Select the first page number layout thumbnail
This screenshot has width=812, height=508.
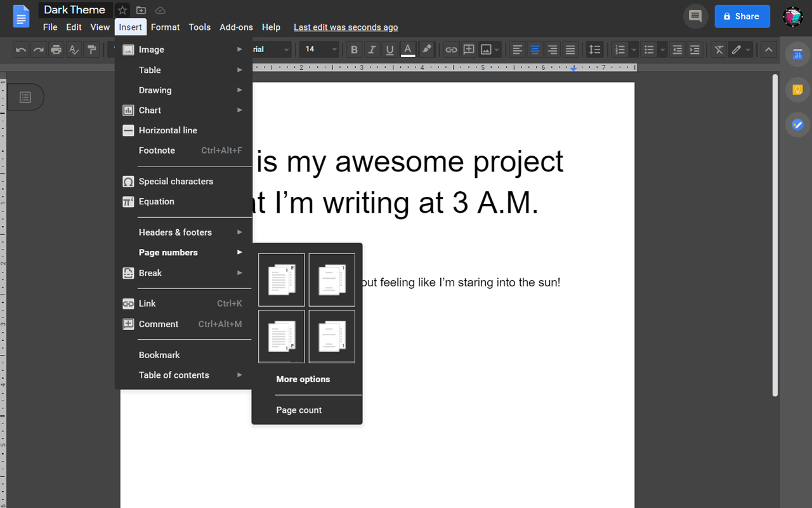point(281,279)
